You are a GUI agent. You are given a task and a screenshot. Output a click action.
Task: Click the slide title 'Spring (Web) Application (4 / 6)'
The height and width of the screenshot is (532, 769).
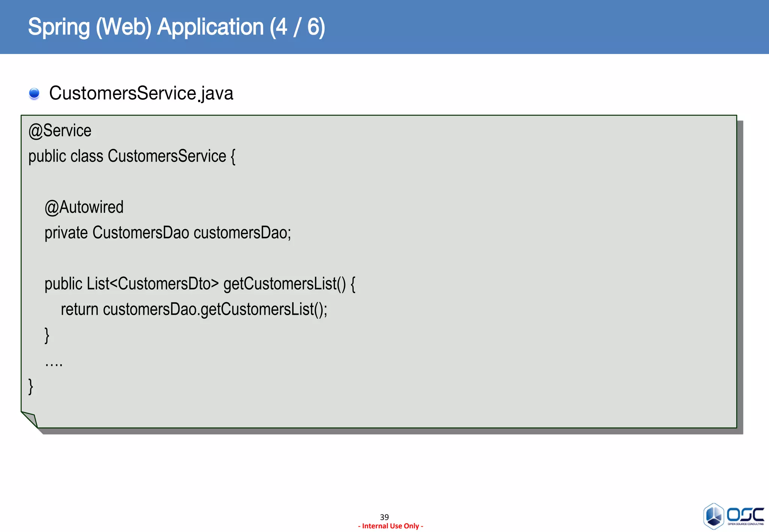click(176, 27)
